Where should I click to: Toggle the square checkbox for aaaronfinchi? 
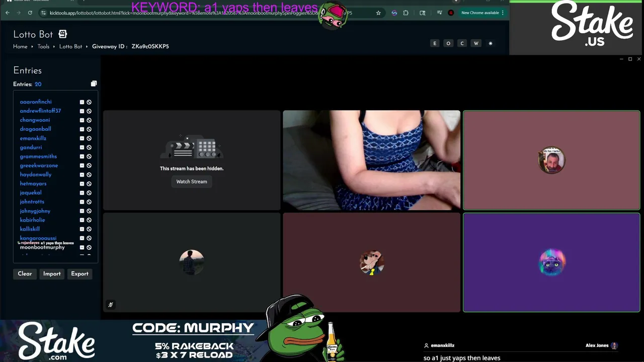point(82,102)
